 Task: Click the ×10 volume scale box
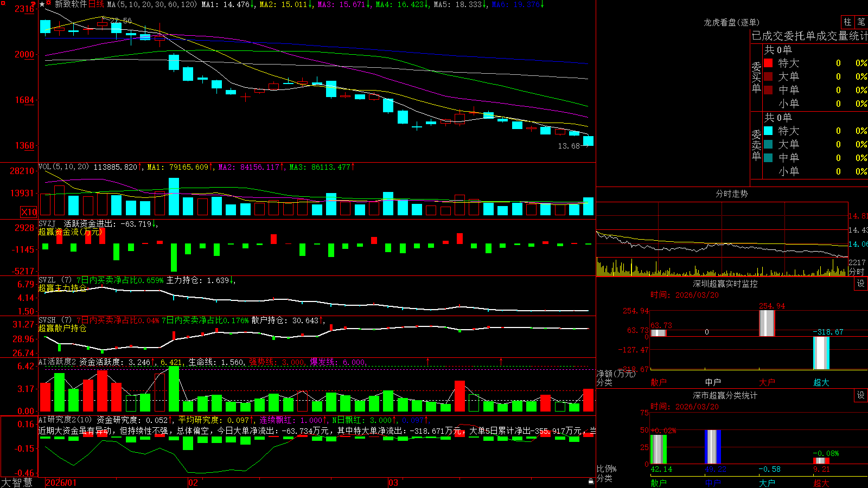[x=29, y=212]
